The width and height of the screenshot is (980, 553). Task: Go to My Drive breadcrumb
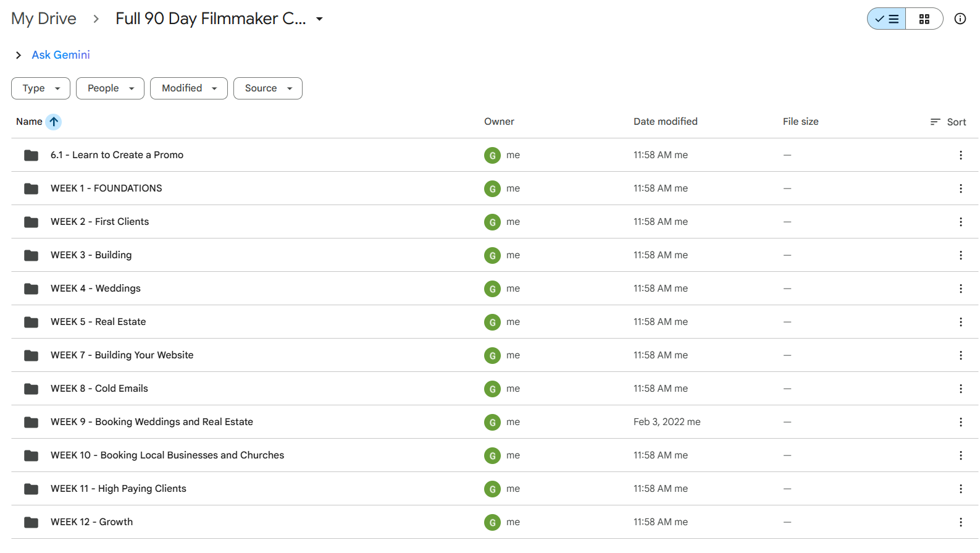point(44,19)
